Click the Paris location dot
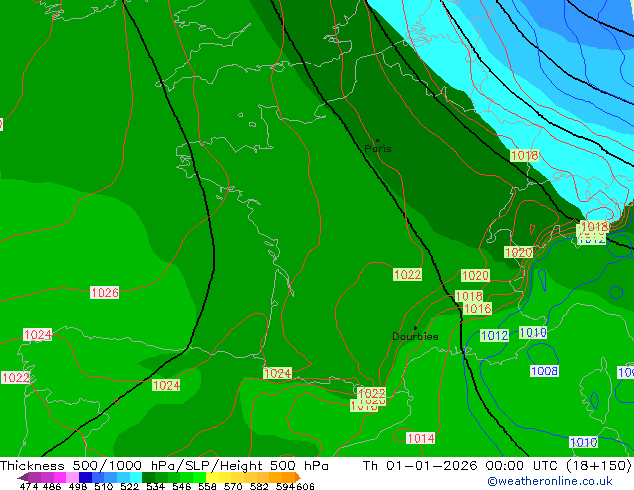Viewport: 634px width, 490px height. click(x=378, y=140)
